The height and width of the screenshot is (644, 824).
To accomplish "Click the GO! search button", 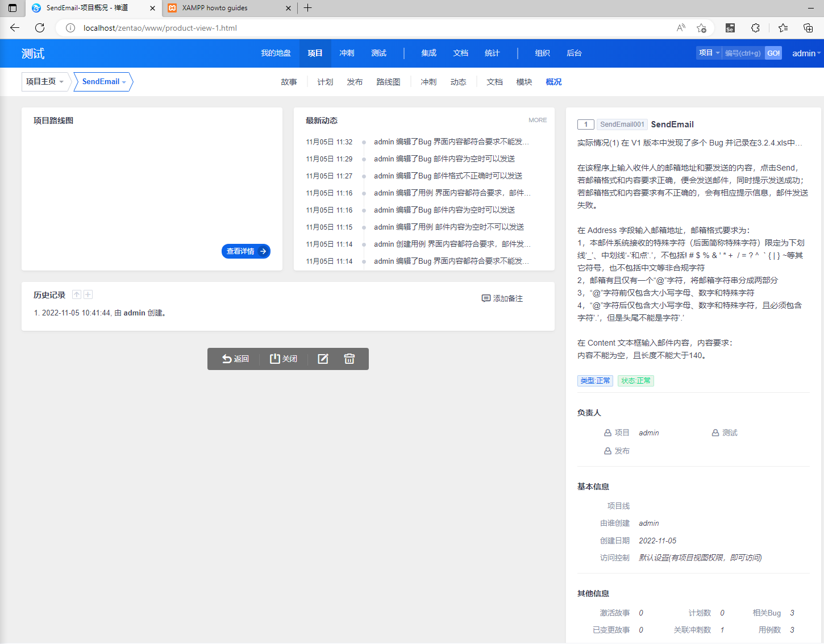I will [773, 53].
